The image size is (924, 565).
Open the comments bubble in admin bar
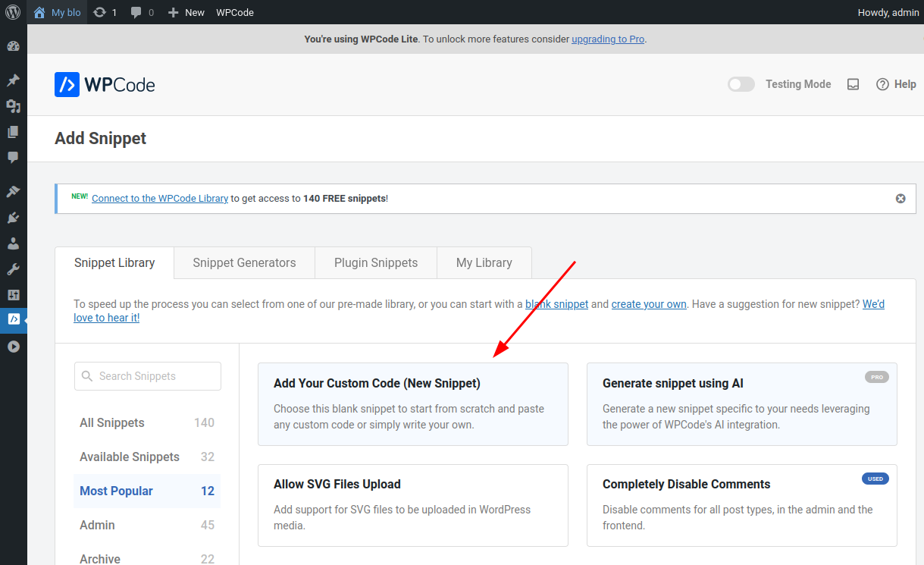(x=142, y=12)
